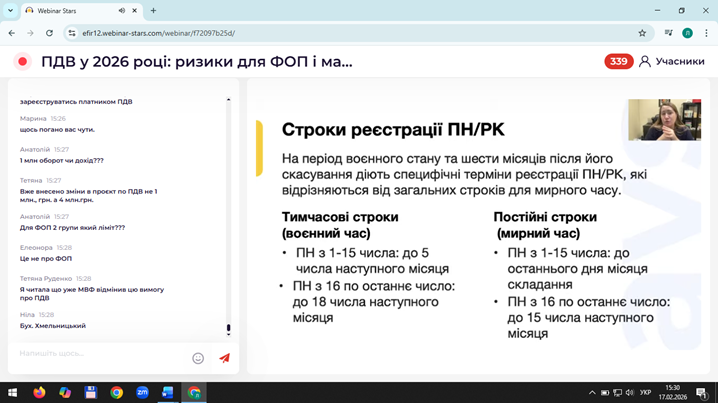
Task: Mute the tab audio speaker icon
Action: [x=122, y=11]
